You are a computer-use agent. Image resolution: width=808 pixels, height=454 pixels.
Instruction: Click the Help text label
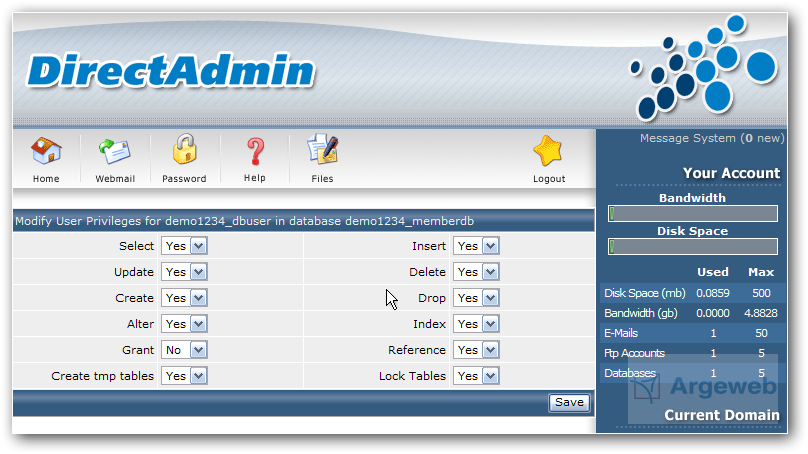coord(255,178)
